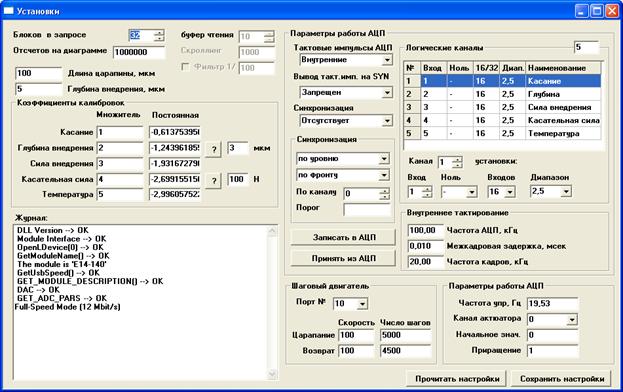Increase the Вход spinner in channel settings
Screen dimensions: 623x392
pyautogui.click(x=427, y=189)
